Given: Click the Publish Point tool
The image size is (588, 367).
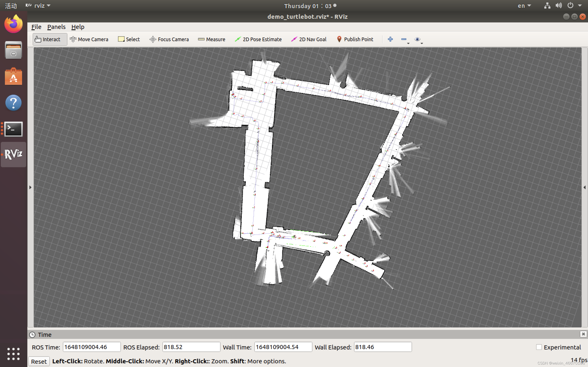Looking at the screenshot, I should click(355, 39).
